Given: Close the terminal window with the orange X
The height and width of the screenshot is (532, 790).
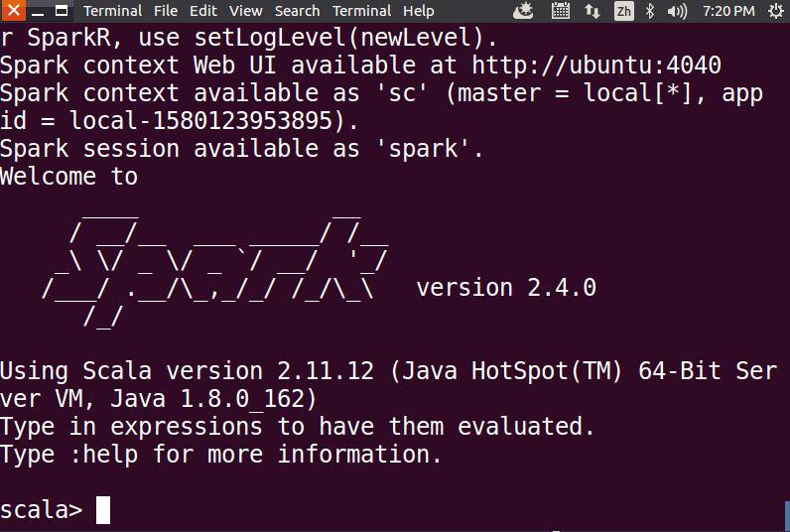Looking at the screenshot, I should point(13,10).
